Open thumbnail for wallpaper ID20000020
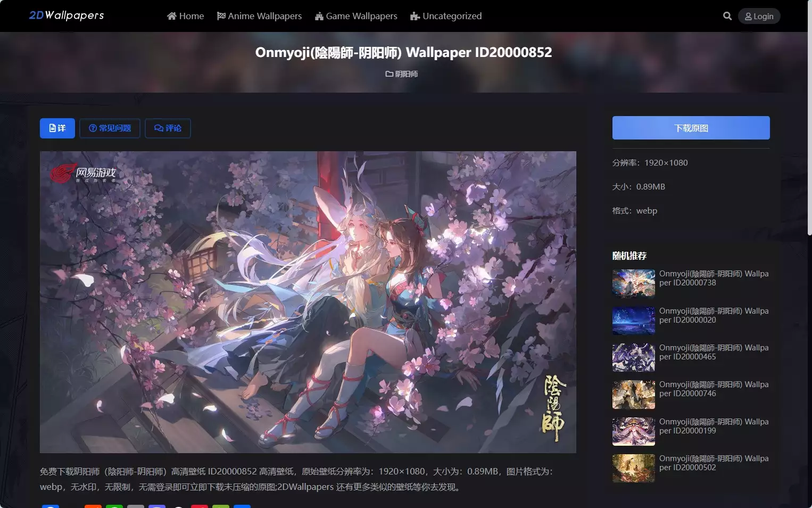Viewport: 812px width, 508px height. click(634, 321)
